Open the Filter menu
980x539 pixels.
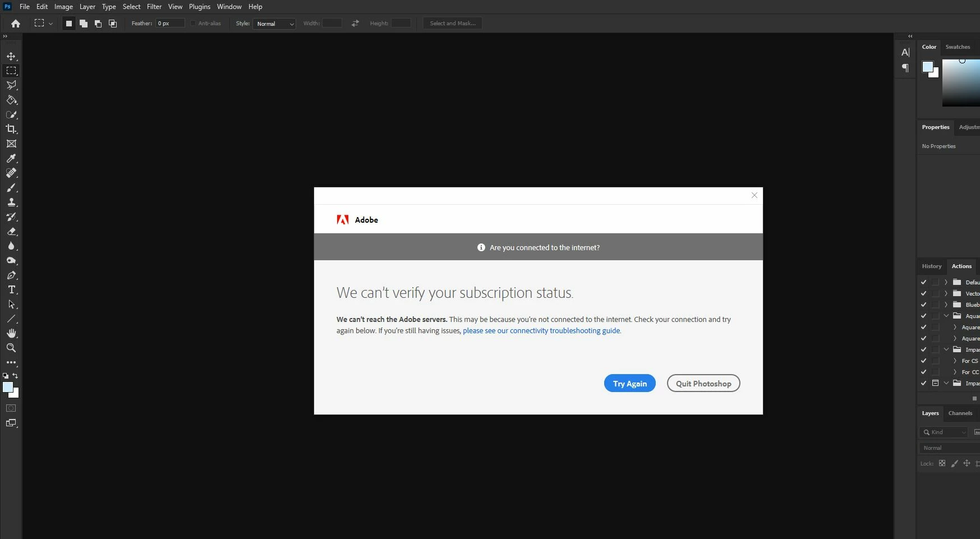(154, 7)
